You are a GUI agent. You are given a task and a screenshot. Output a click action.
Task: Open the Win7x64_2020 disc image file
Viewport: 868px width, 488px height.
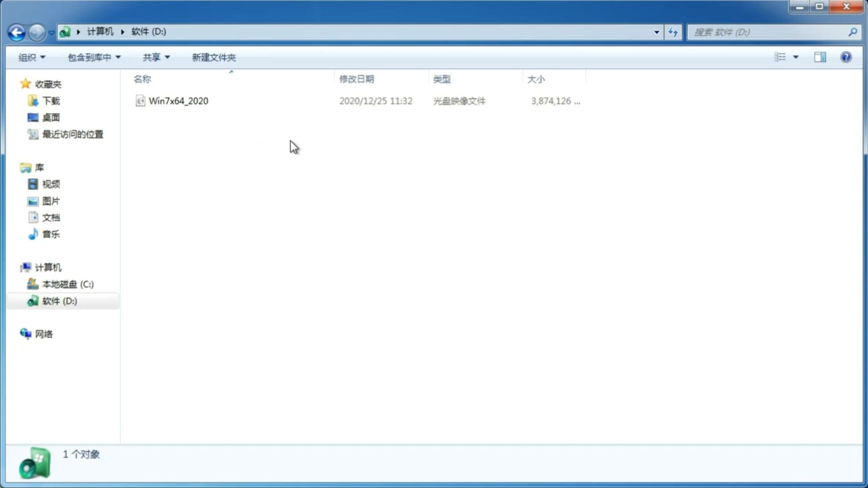[178, 100]
